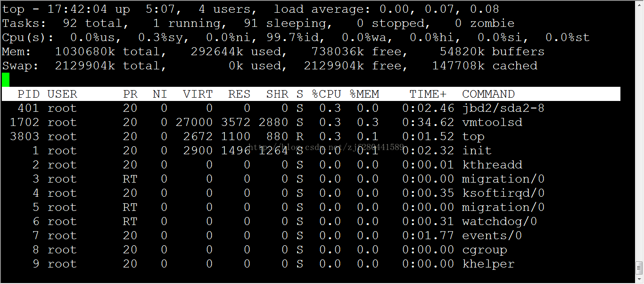This screenshot has width=644, height=284.
Task: Click the TIME+ value 0:01.77
Action: click(428, 235)
